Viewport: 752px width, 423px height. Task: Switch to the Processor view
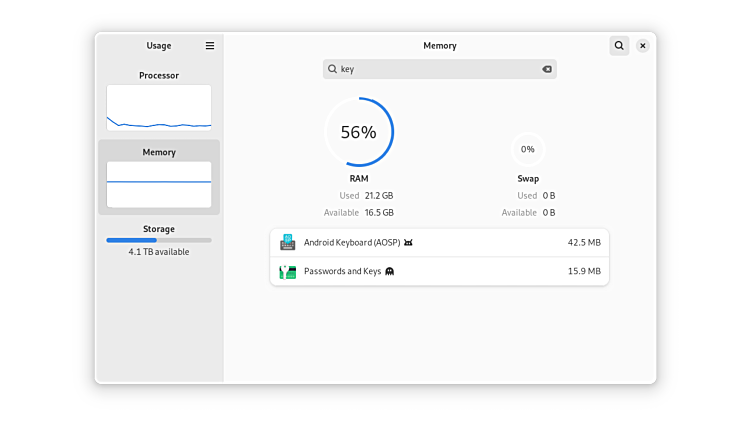pos(159,76)
